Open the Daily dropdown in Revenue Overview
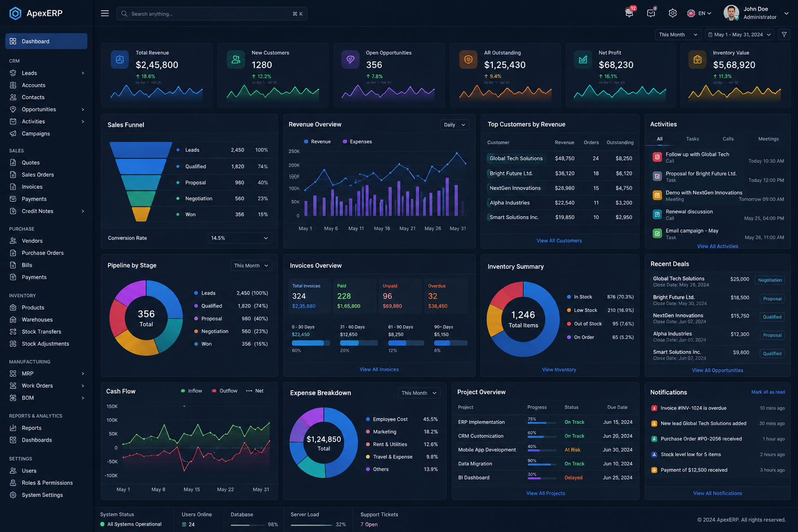 click(455, 125)
